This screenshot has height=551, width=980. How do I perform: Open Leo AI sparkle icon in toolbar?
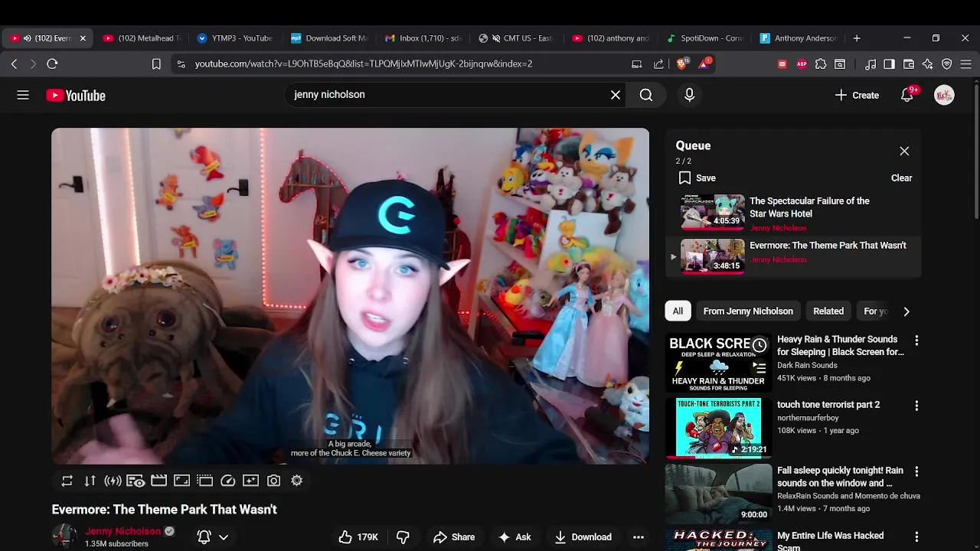pos(928,64)
